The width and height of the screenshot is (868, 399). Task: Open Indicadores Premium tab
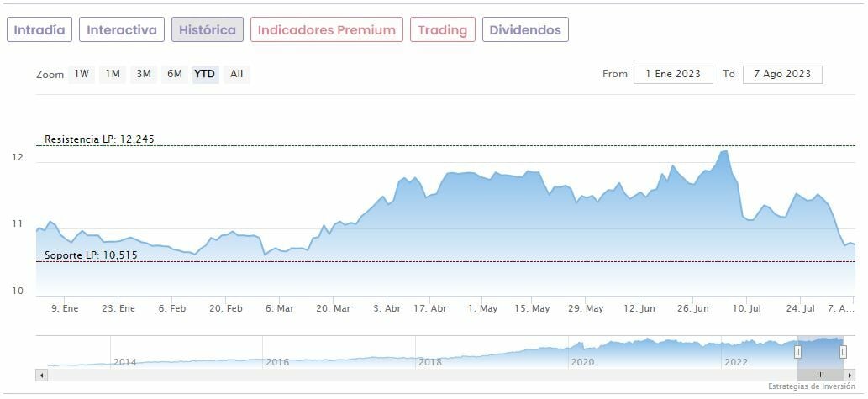(326, 30)
